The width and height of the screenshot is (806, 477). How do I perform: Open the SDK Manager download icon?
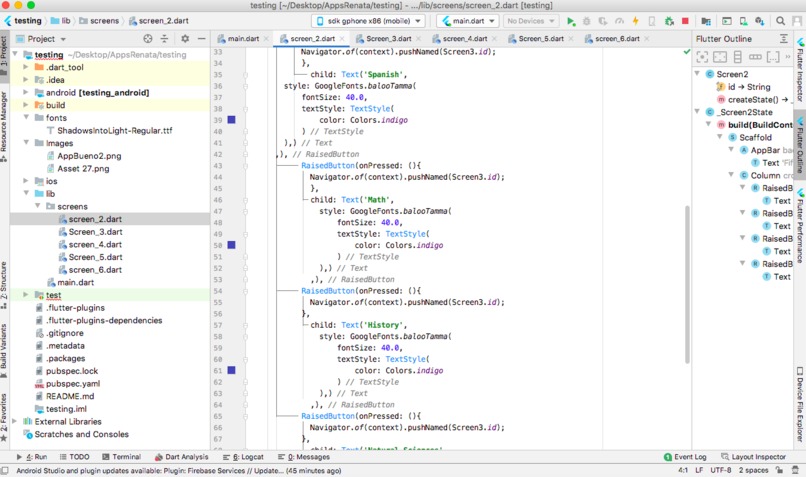(759, 21)
